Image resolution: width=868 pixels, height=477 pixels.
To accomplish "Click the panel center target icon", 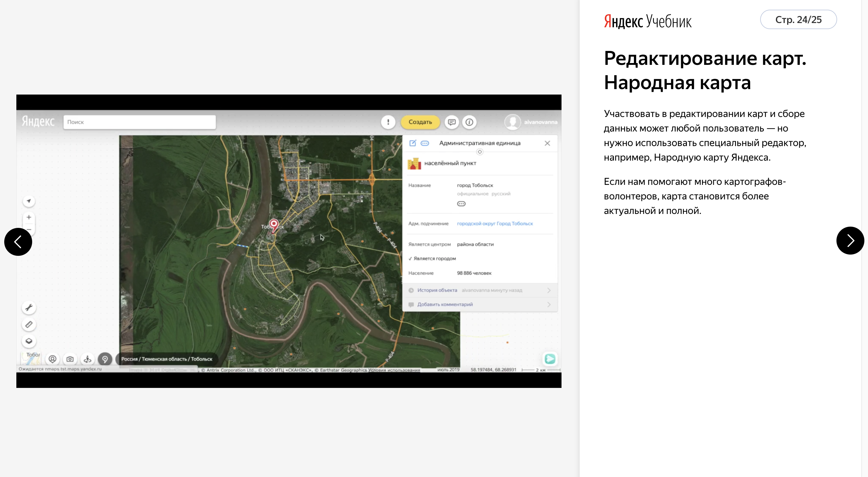I will coord(479,152).
